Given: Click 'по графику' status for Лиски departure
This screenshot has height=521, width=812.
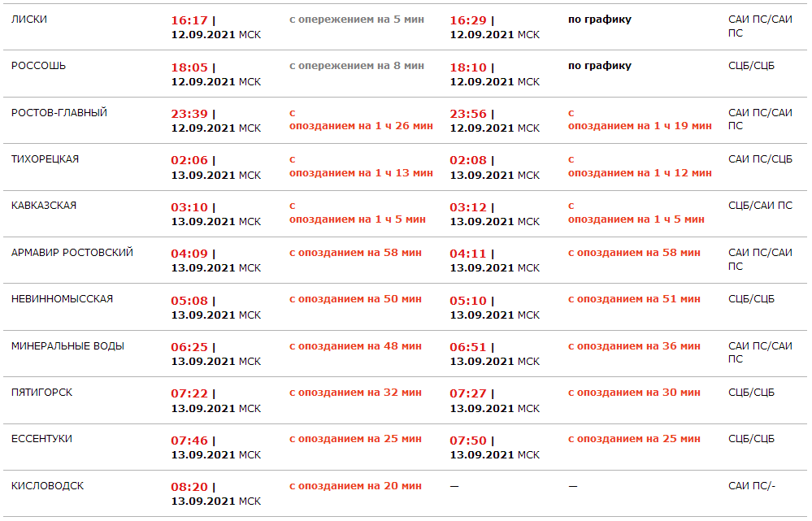Looking at the screenshot, I should click(600, 20).
